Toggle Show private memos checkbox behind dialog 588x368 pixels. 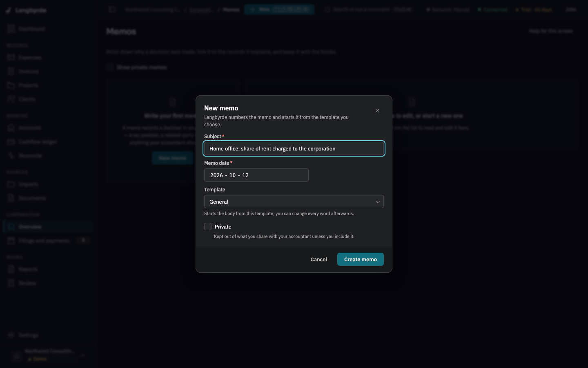click(109, 67)
